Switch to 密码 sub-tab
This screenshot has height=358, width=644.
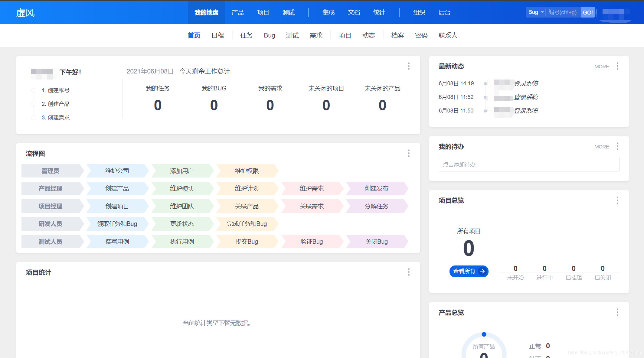coord(421,35)
